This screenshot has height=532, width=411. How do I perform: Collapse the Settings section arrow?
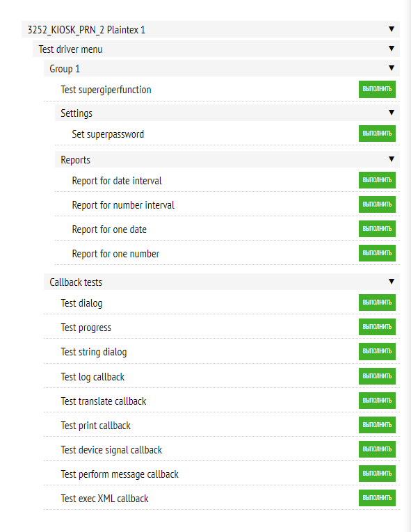tap(392, 112)
